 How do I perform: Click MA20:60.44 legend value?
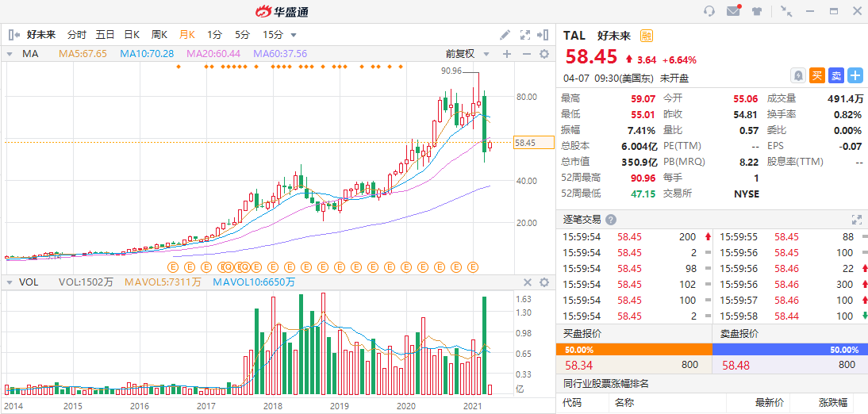click(x=213, y=54)
